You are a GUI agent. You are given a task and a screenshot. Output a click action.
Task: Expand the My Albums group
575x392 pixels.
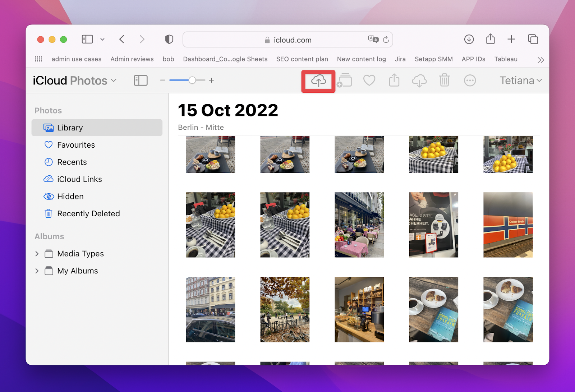point(37,271)
